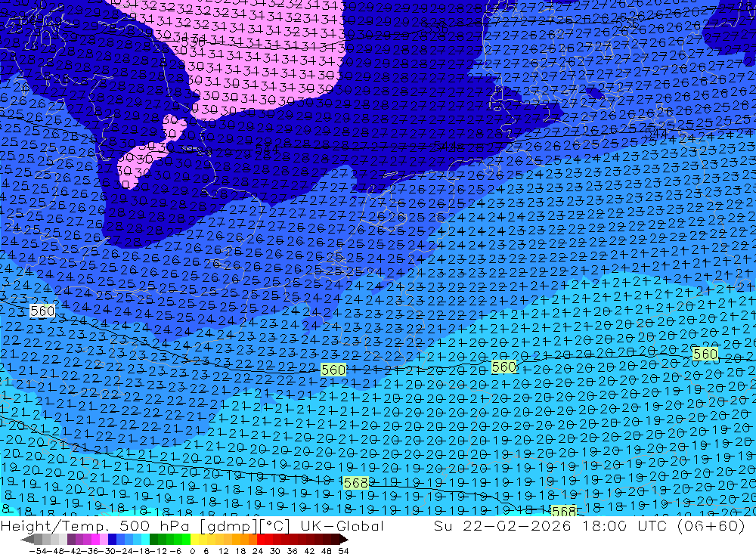The height and width of the screenshot is (554, 756).
Task: Pick the bright yellow legend swatch
Action: pos(194,539)
